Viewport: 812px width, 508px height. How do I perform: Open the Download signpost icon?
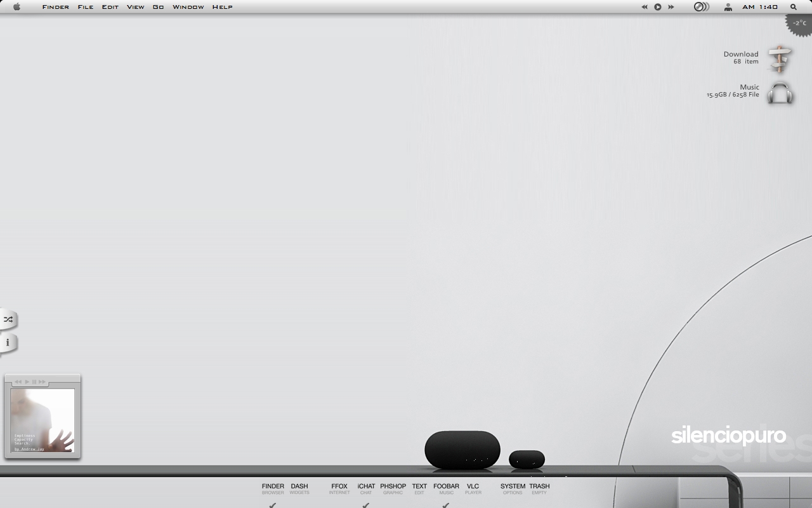[x=780, y=59]
